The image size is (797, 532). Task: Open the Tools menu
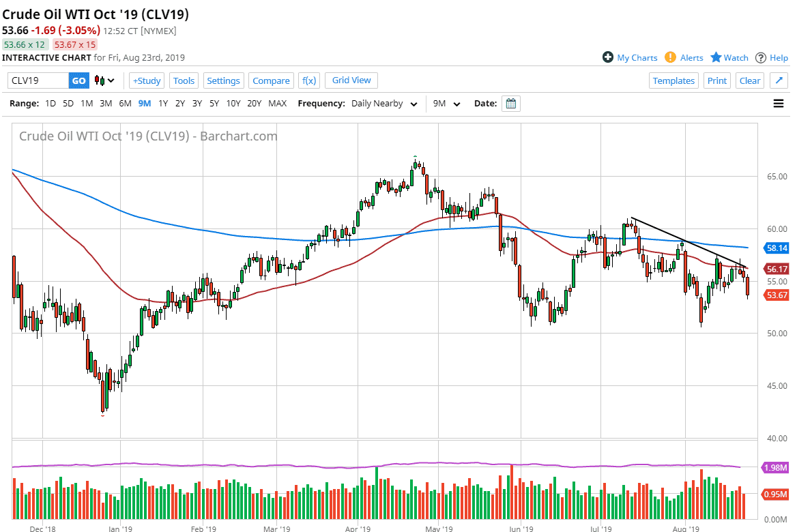[x=184, y=80]
